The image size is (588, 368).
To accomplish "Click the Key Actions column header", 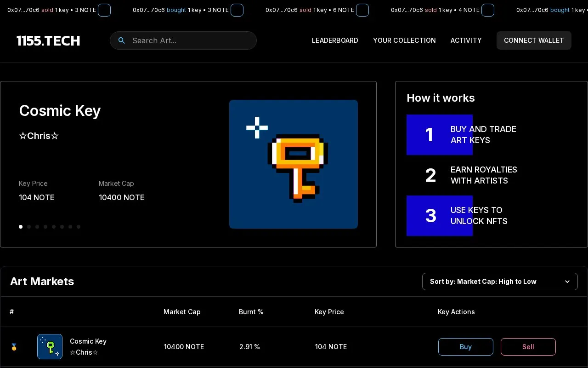I will tap(456, 312).
